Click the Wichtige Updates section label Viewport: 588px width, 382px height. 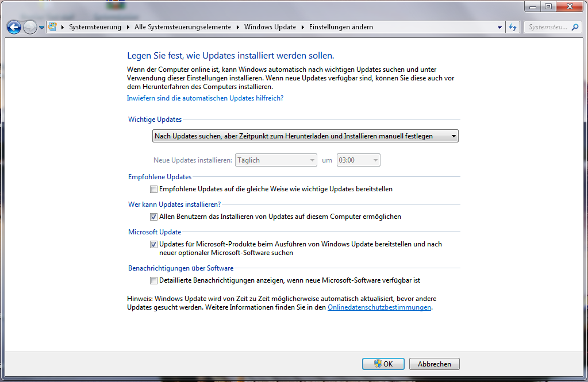pyautogui.click(x=155, y=119)
